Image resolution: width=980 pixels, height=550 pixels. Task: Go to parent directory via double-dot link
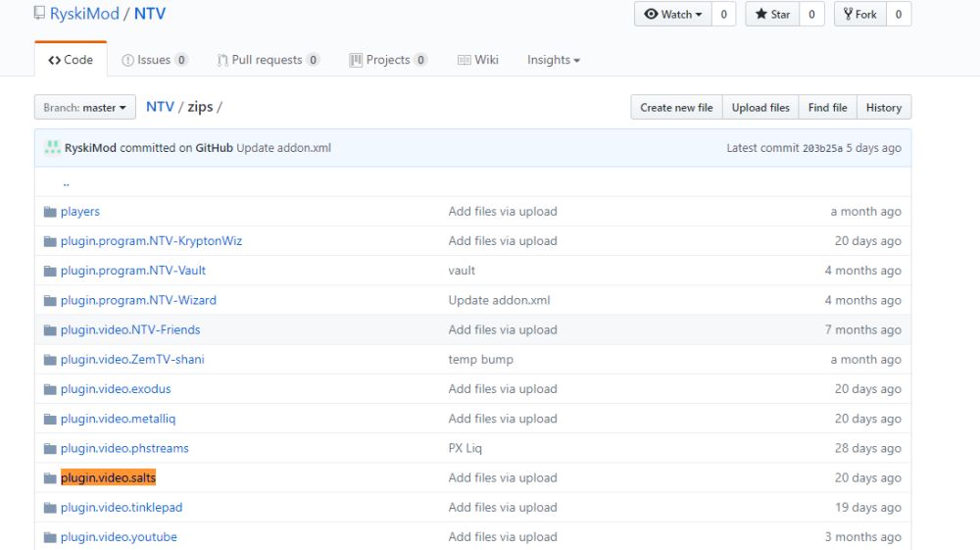coord(66,182)
